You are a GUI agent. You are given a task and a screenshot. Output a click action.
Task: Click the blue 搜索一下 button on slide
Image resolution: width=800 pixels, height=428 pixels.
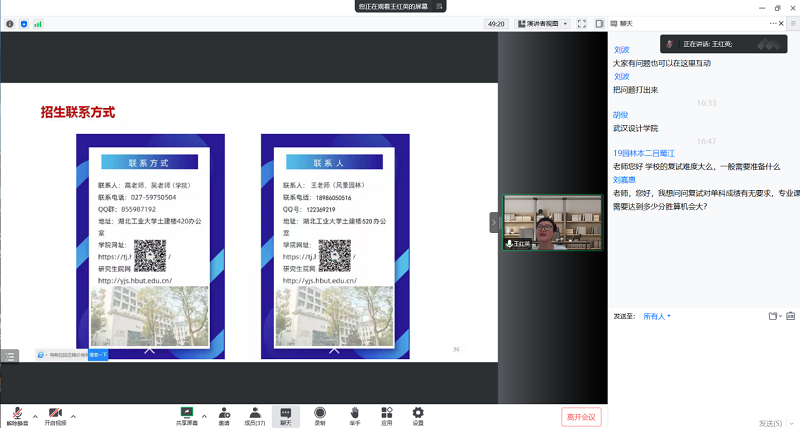[98, 355]
